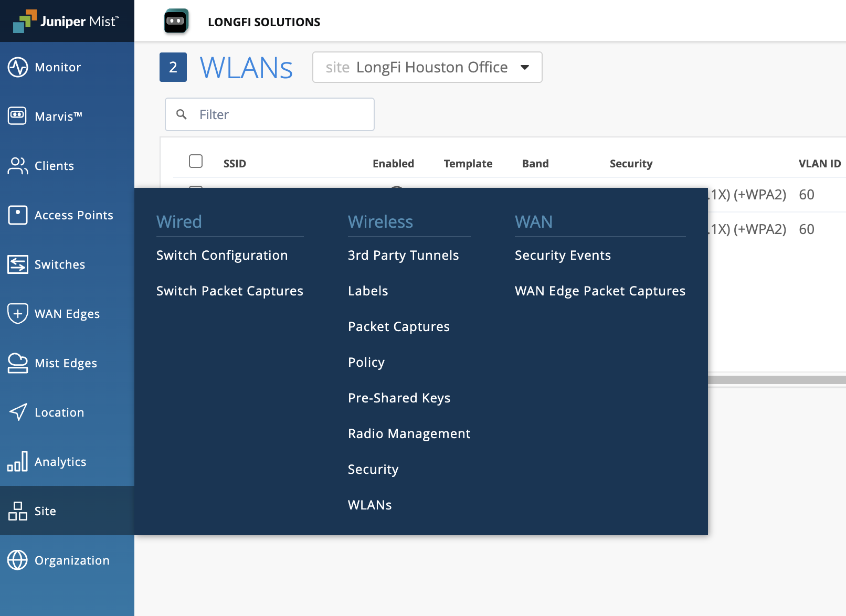The height and width of the screenshot is (616, 846).
Task: Click the Template column header
Action: 468,164
